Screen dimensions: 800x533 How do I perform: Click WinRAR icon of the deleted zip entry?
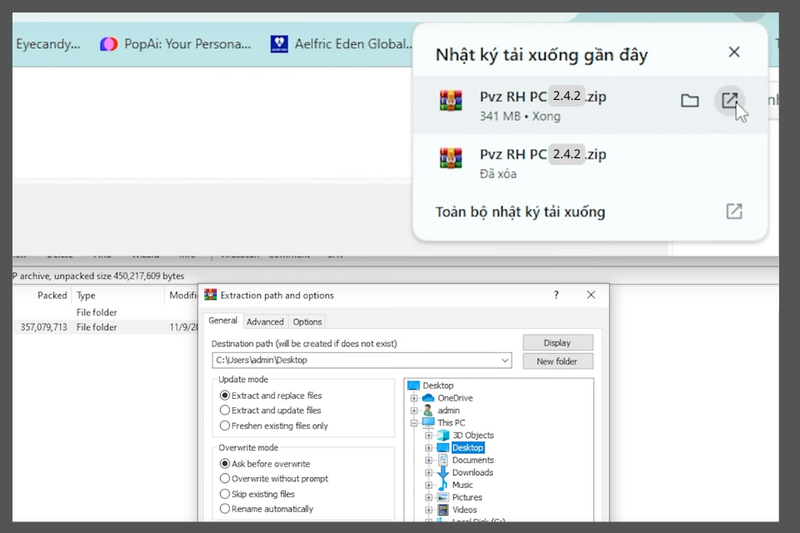[451, 158]
